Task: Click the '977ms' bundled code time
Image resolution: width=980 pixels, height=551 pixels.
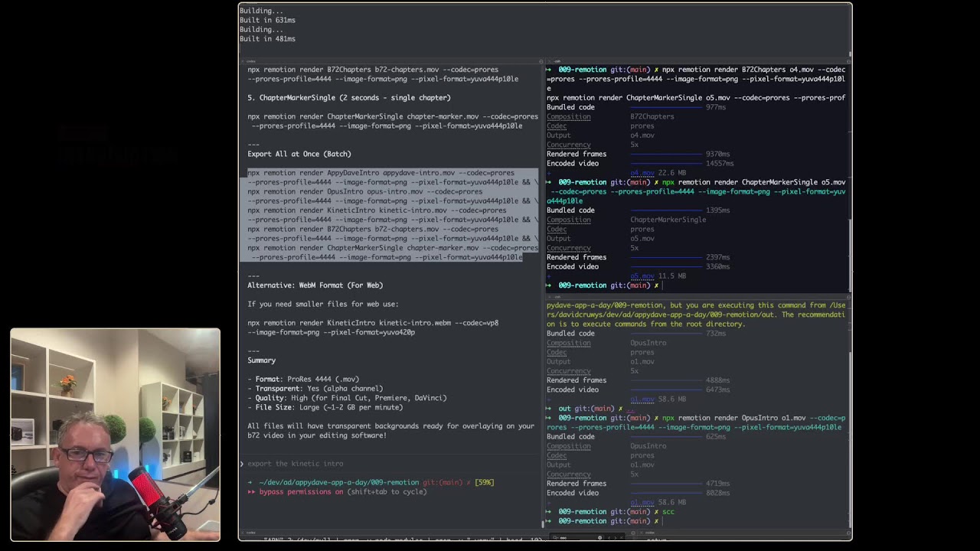Action: point(716,108)
